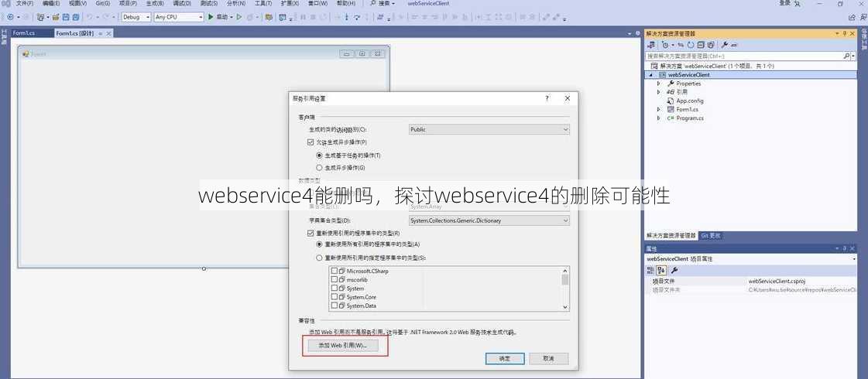Click the preview selected items icon

[x=734, y=46]
